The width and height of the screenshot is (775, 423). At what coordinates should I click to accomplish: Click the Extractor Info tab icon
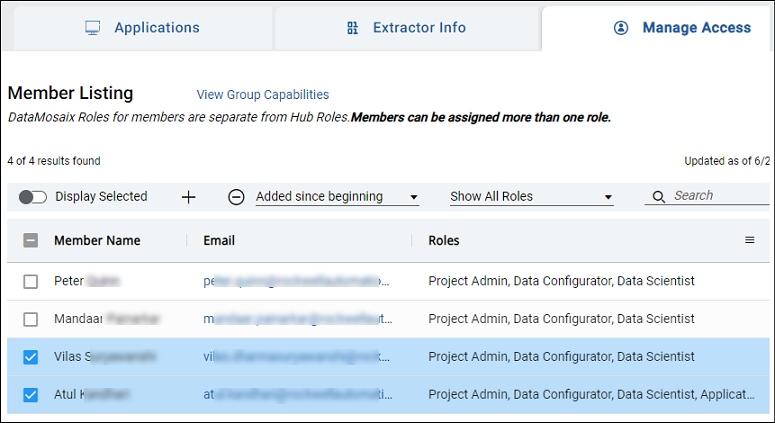pyautogui.click(x=352, y=28)
